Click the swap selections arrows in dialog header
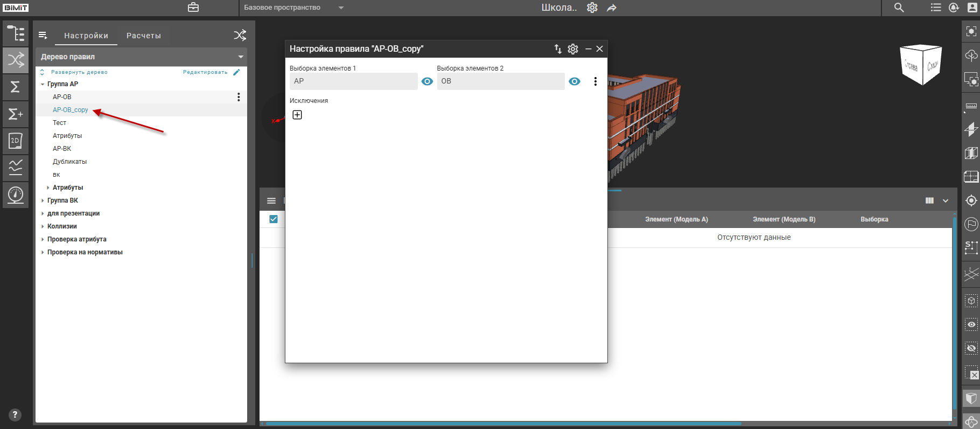This screenshot has height=429, width=980. pyautogui.click(x=558, y=49)
